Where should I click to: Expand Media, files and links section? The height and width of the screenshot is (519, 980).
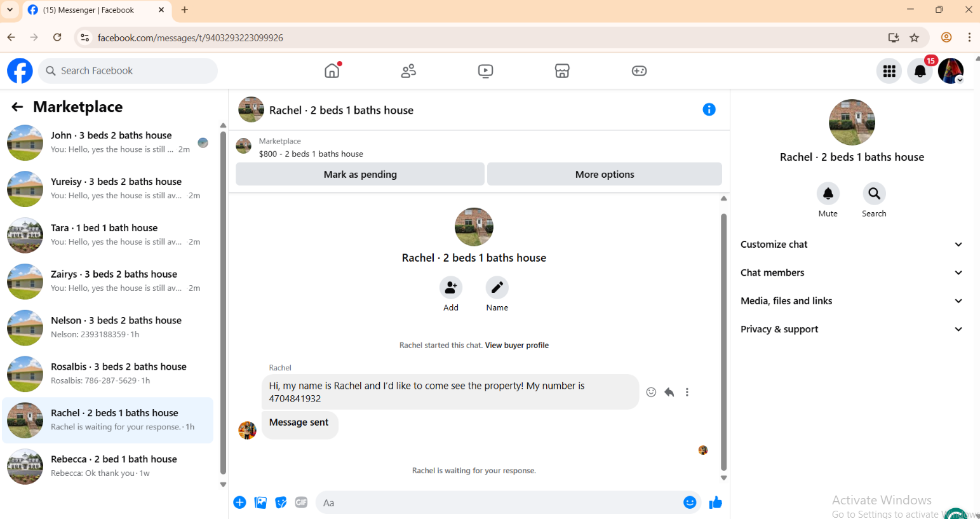(x=852, y=301)
